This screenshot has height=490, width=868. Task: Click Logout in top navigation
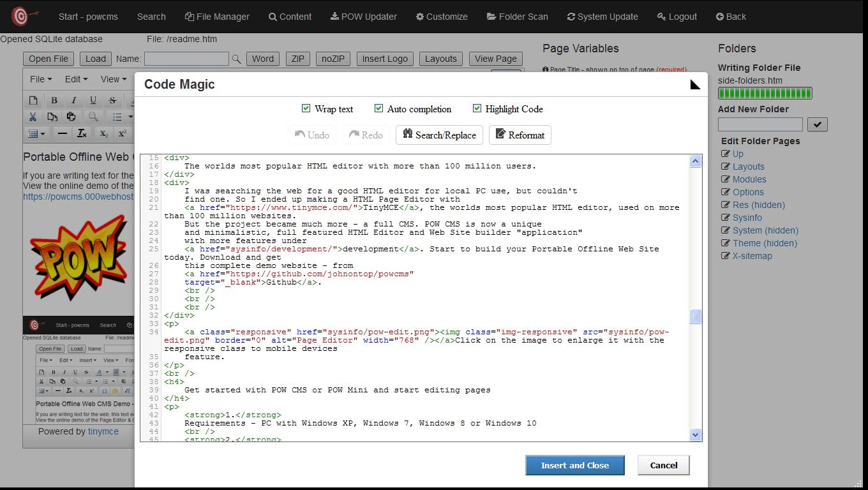point(677,17)
